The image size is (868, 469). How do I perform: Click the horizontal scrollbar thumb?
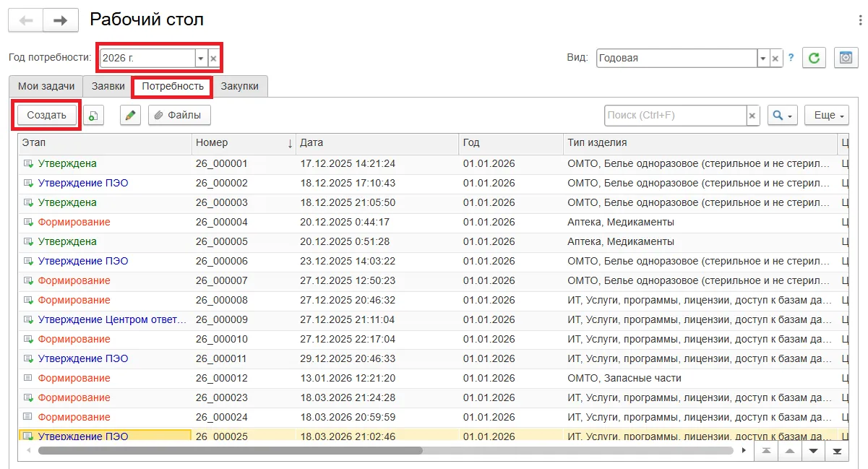tap(230, 450)
